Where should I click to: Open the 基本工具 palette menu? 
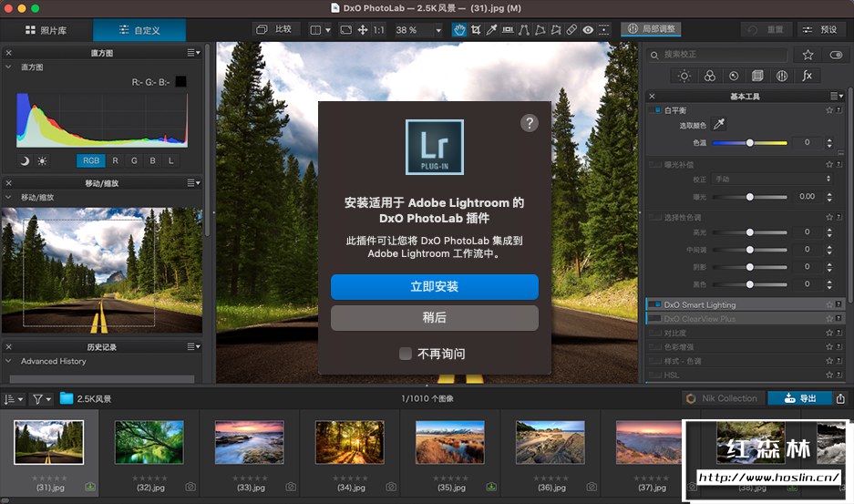[837, 96]
